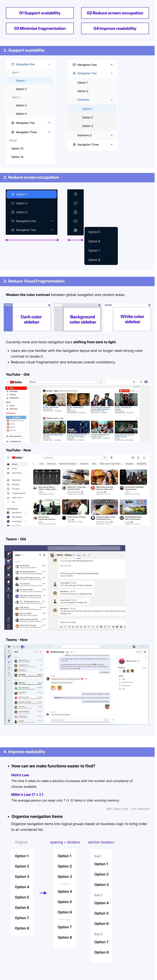Click gear icon of Navigation Three in right light menu
The height and width of the screenshot is (980, 157).
(x=74, y=145)
